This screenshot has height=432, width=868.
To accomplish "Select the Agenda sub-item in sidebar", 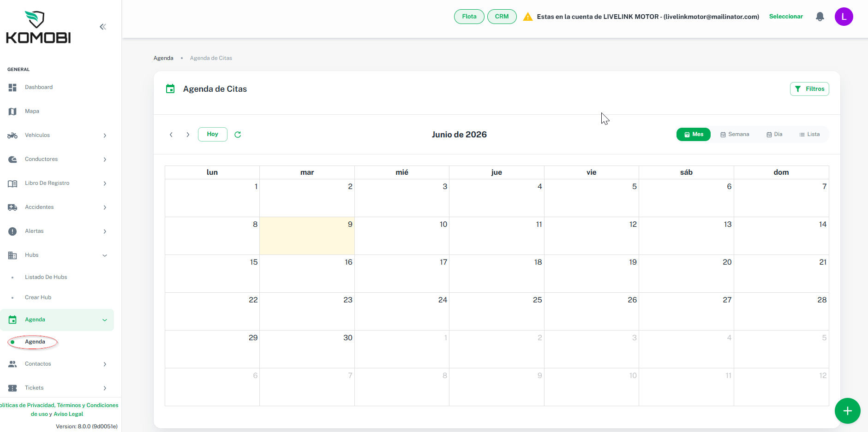I will click(x=35, y=342).
